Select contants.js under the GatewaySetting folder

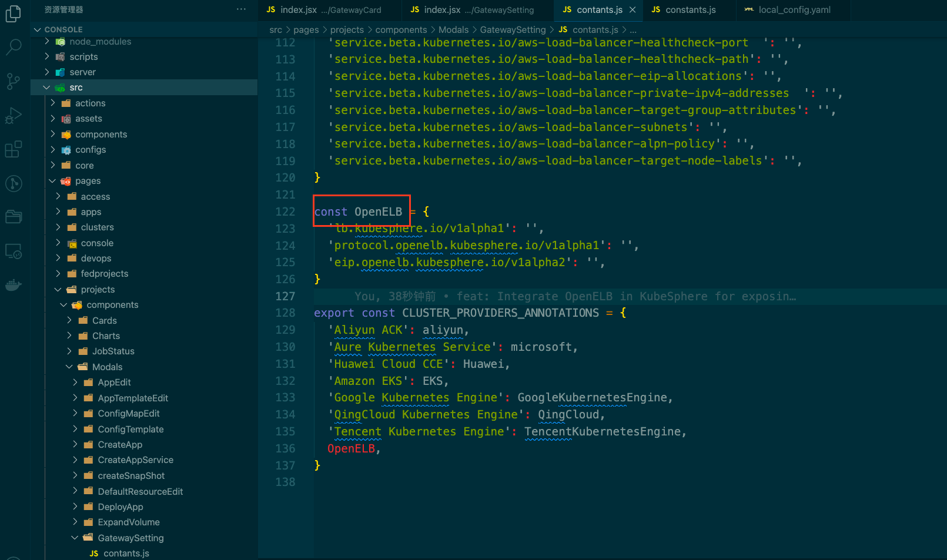126,553
